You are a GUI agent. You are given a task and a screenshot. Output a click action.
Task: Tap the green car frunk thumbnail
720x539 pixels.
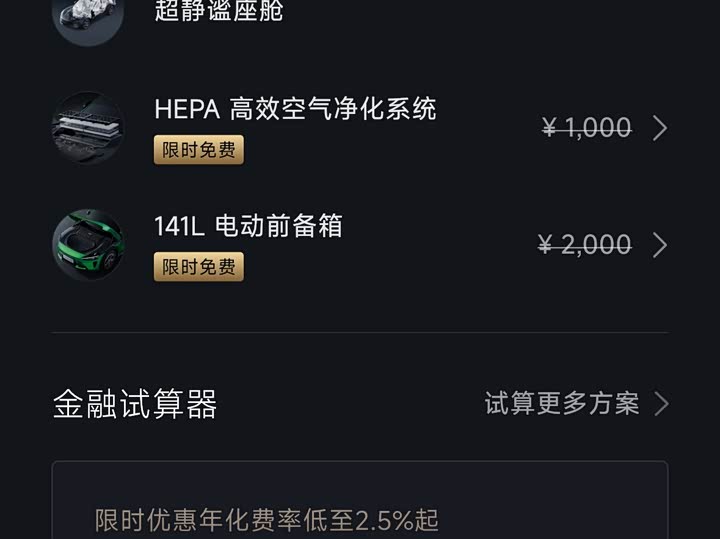coord(88,245)
